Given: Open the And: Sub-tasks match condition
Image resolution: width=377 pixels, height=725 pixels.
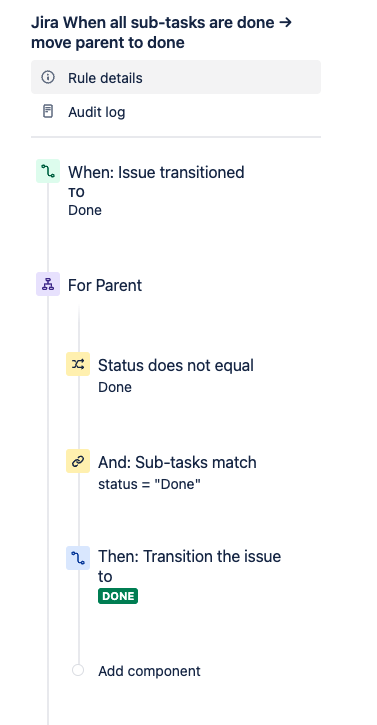Looking at the screenshot, I should tap(177, 462).
